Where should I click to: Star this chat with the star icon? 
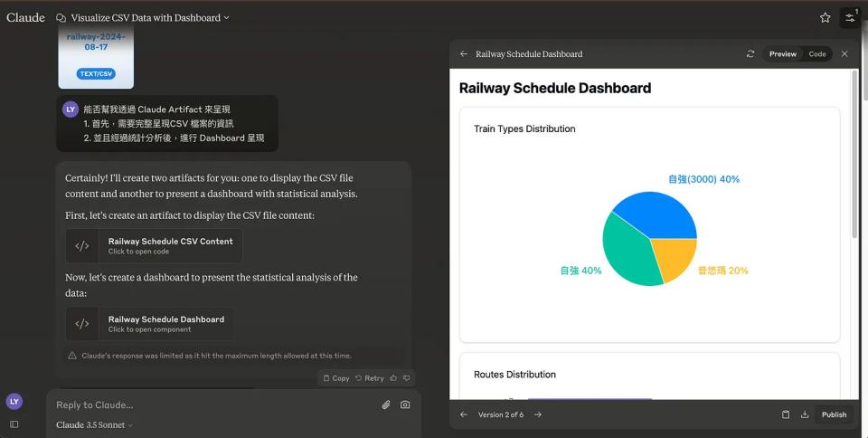coord(825,17)
